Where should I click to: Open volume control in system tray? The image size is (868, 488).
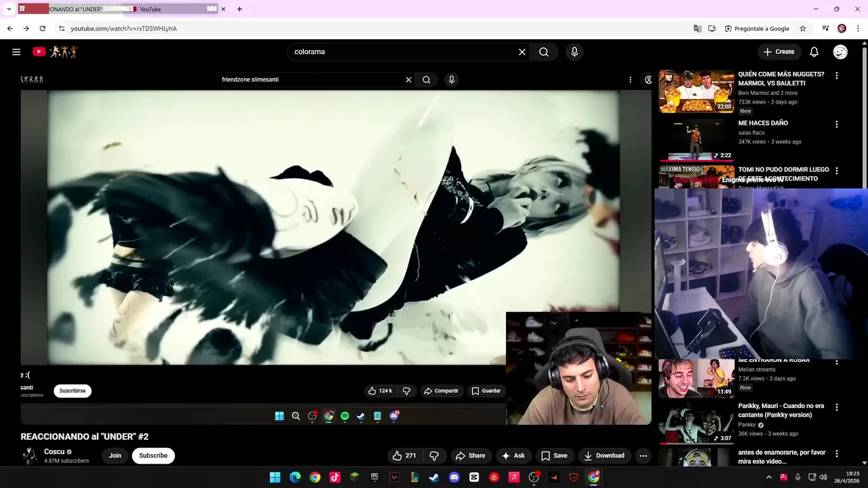823,477
